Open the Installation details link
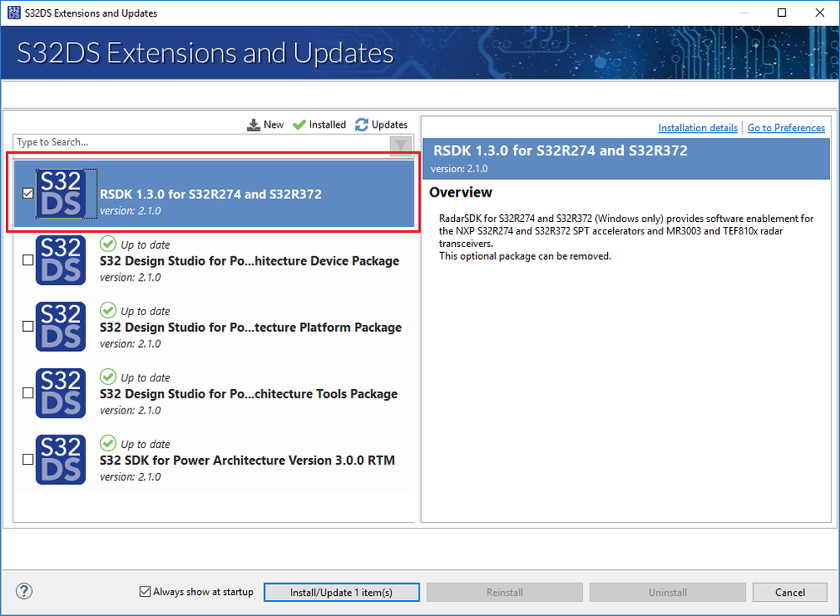Image resolution: width=840 pixels, height=616 pixels. (698, 128)
